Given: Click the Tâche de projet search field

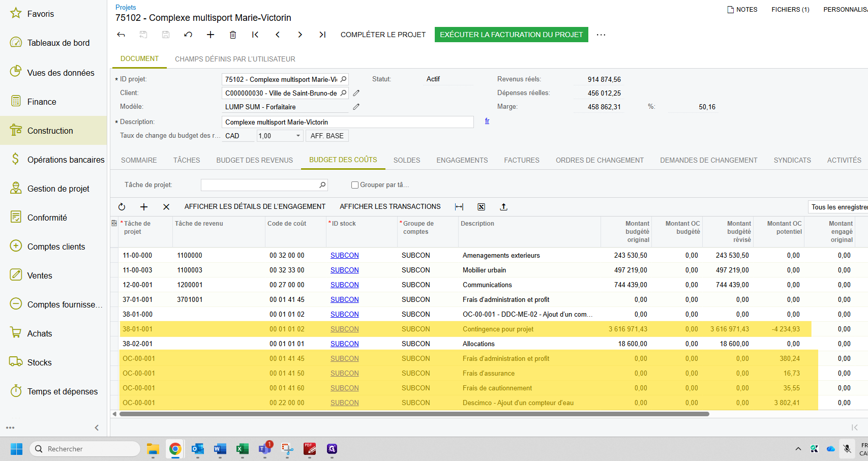Looking at the screenshot, I should click(x=259, y=185).
